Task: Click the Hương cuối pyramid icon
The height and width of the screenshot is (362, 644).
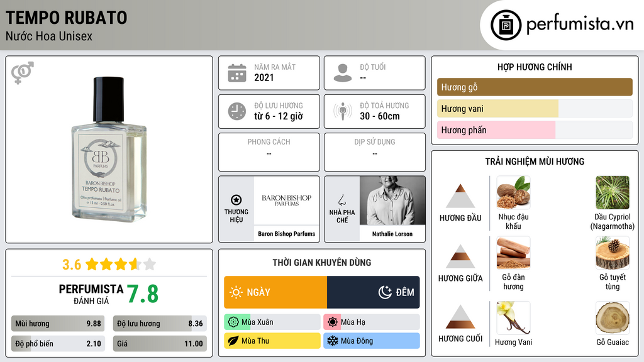Action: tap(460, 317)
